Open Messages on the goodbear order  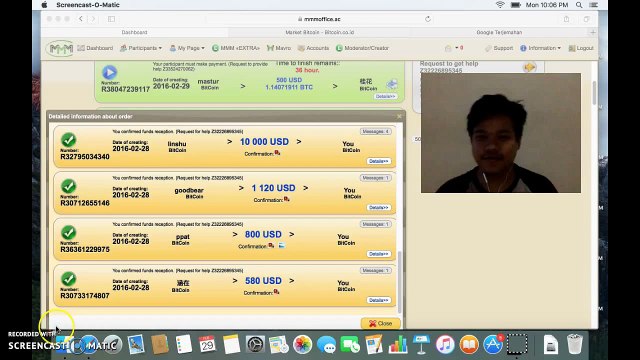click(376, 178)
